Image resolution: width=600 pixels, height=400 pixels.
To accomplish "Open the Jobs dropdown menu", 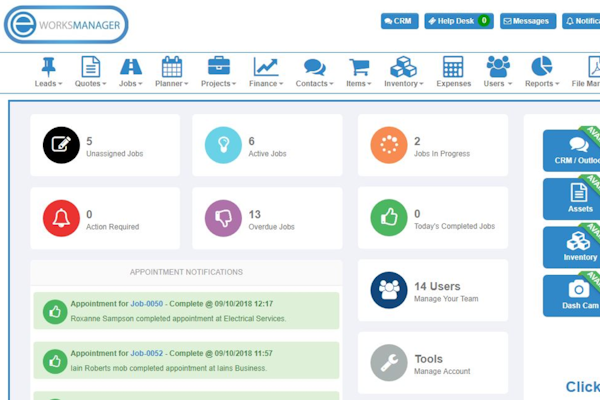I will [130, 72].
